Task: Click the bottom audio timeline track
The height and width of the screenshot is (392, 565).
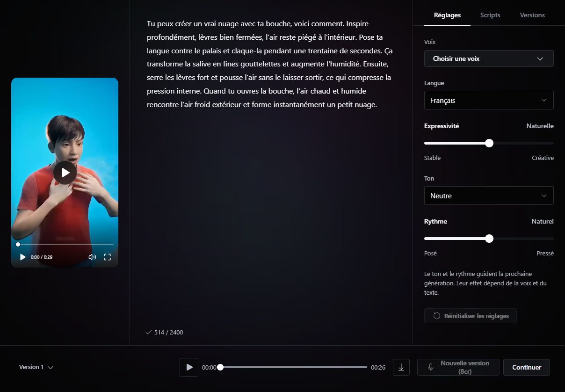Action: point(293,367)
